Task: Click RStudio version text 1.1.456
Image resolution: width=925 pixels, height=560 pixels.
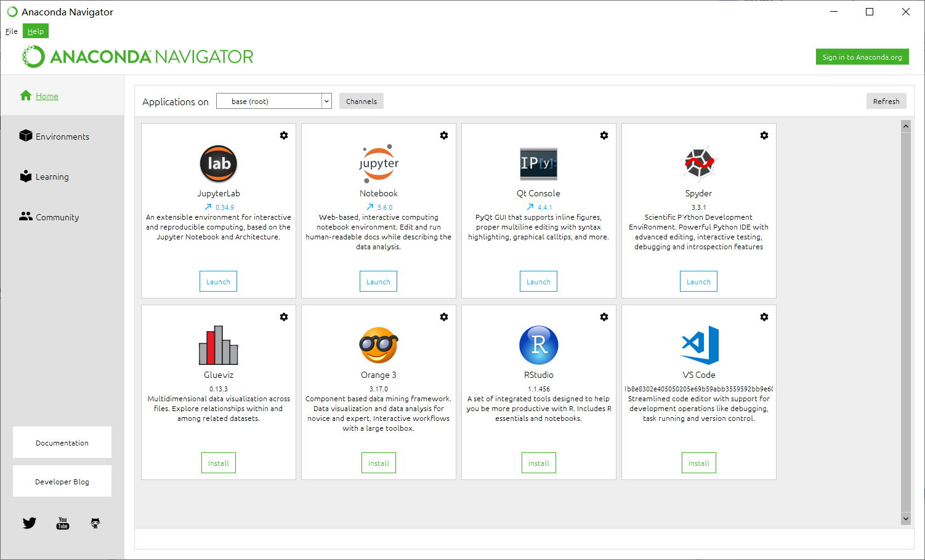Action: (x=539, y=389)
